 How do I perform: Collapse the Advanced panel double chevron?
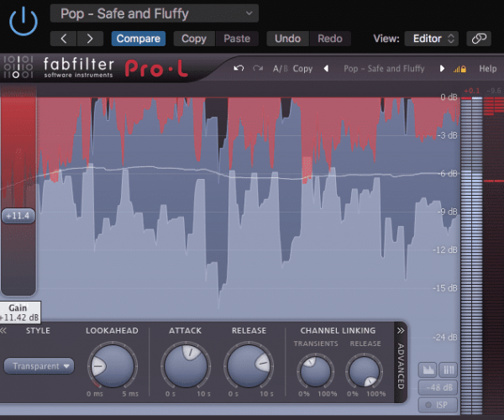(x=401, y=331)
